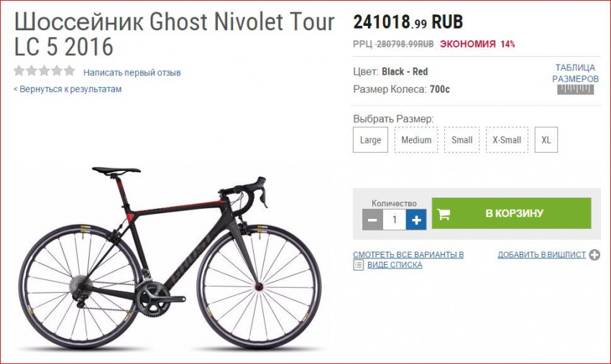Click the third rating star
The width and height of the screenshot is (611, 364).
point(45,71)
